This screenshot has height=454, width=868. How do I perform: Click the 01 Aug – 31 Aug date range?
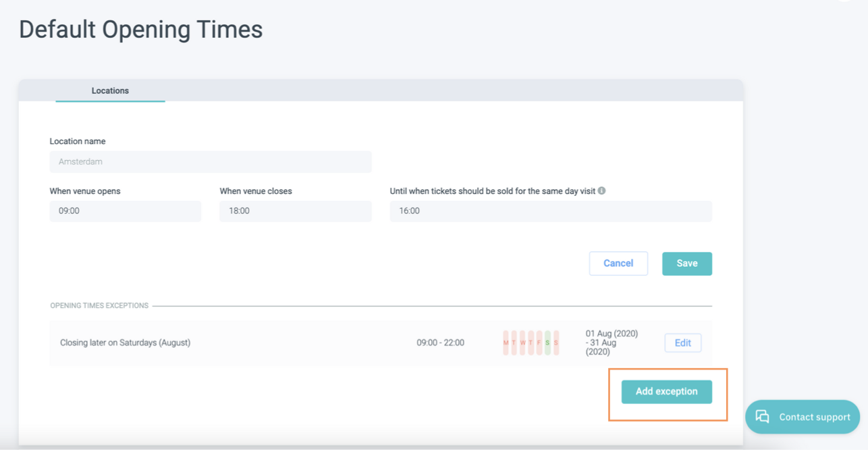click(612, 343)
